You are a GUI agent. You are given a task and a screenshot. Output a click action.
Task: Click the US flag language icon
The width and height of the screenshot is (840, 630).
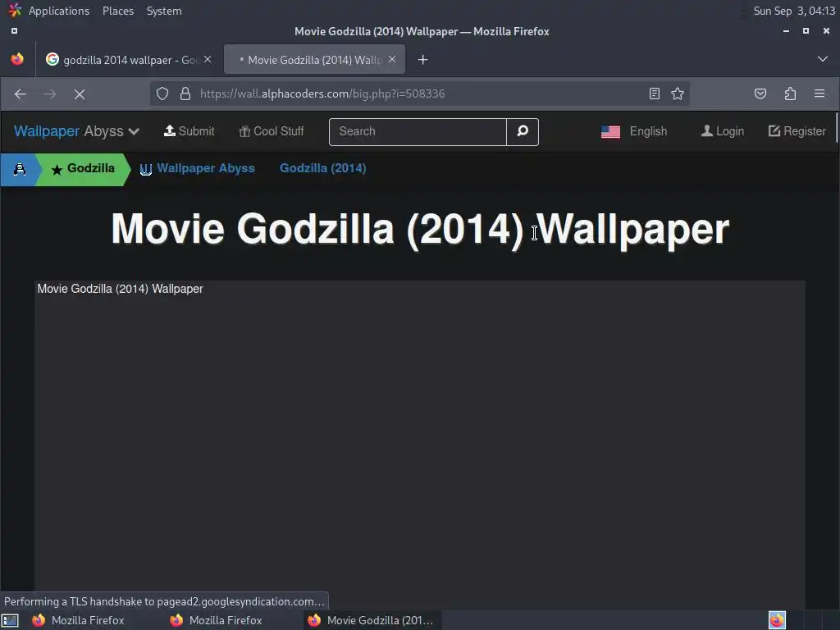pyautogui.click(x=610, y=132)
